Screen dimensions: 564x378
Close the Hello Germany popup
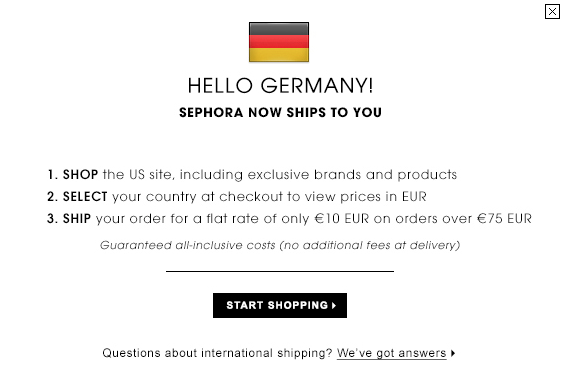[552, 12]
